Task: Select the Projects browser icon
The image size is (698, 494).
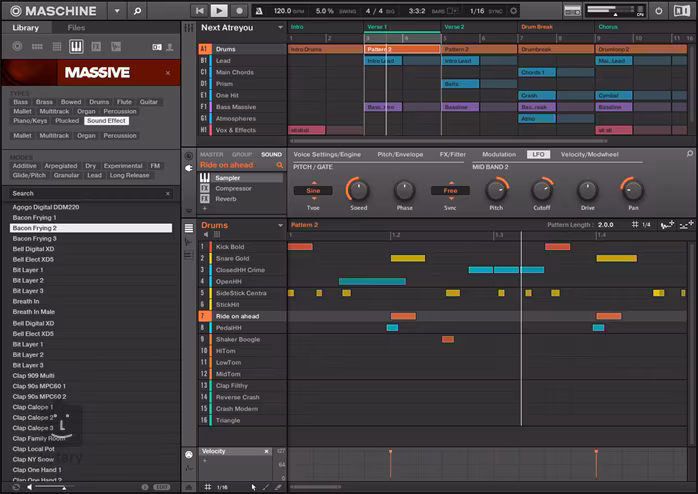Action: click(x=17, y=46)
